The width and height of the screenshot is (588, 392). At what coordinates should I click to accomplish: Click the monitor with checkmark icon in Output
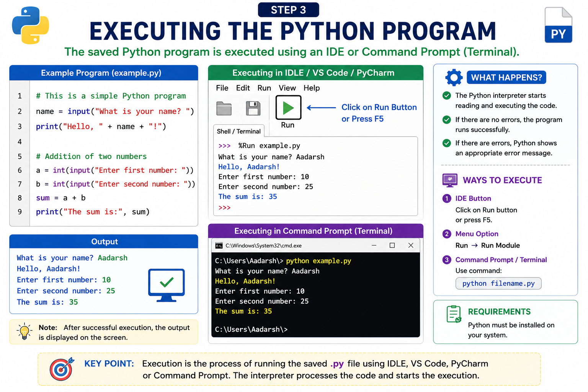click(166, 285)
